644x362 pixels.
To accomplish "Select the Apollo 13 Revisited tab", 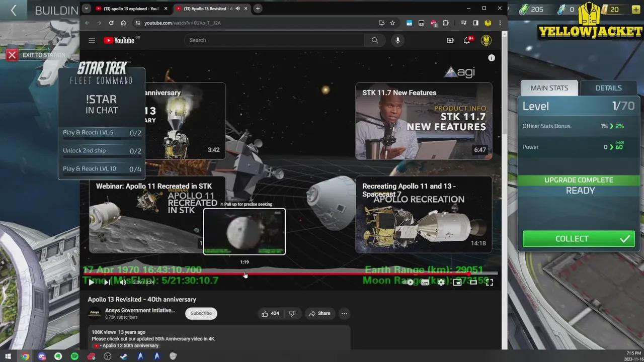I will pos(209,9).
